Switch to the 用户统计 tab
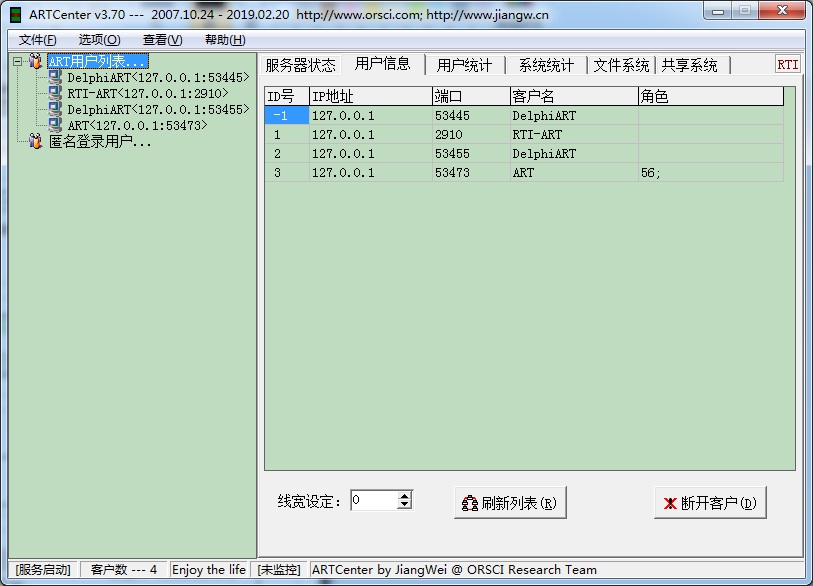813x586 pixels. (465, 65)
